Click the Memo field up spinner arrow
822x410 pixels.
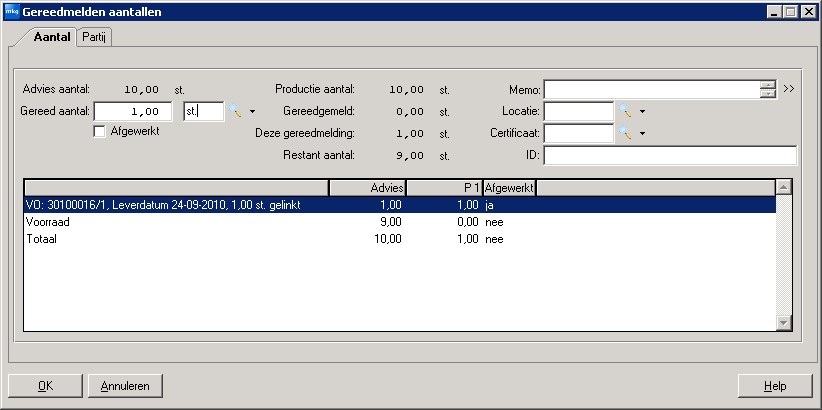click(x=767, y=85)
